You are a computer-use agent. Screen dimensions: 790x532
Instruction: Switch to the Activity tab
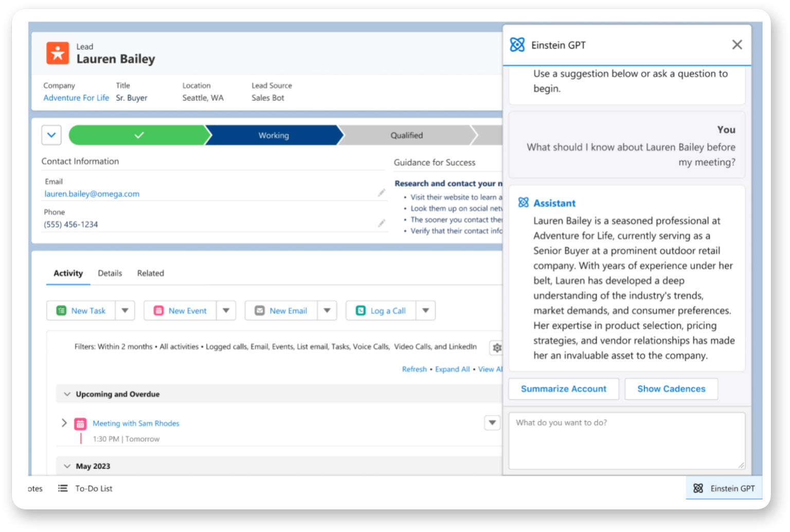click(x=68, y=273)
